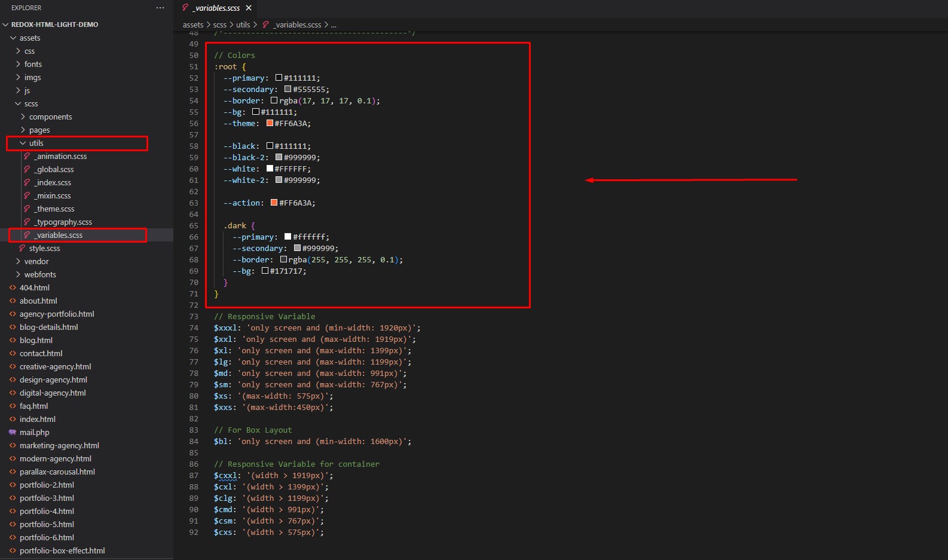Image resolution: width=948 pixels, height=560 pixels.
Task: Select the _variables.scss editor tab
Action: [216, 8]
